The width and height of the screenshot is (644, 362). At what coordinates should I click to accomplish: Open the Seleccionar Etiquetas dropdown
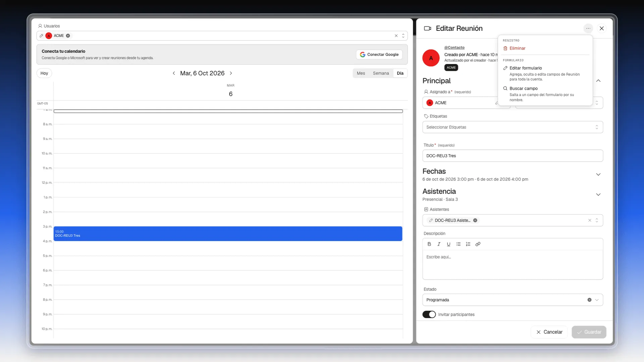click(x=513, y=127)
